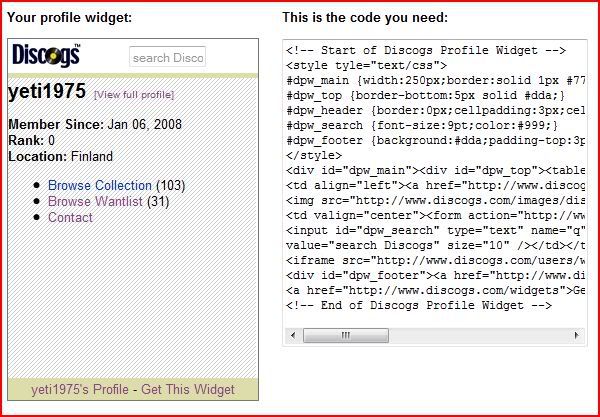Click the Start of Discogs Profile Widget comment line
Screen dimensions: 600x417
point(426,50)
